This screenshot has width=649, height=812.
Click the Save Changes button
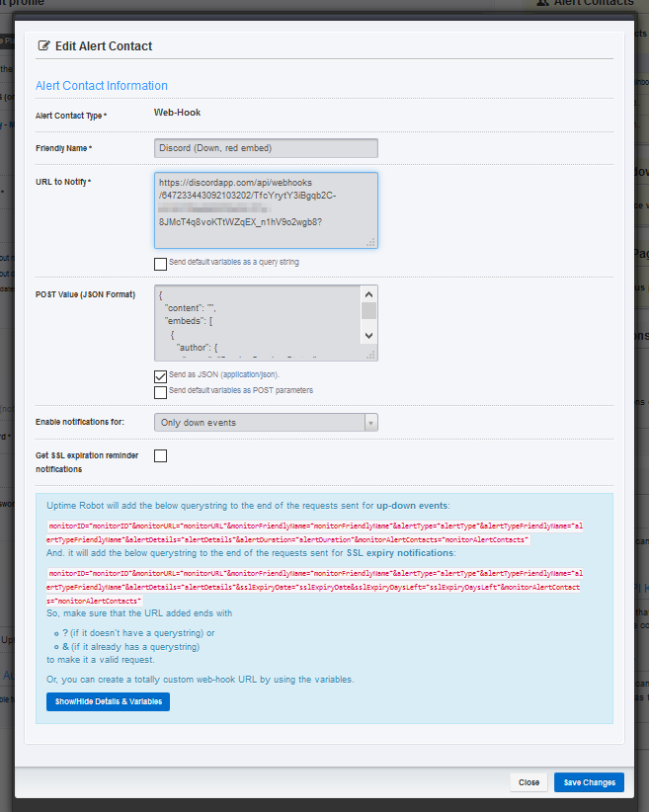coord(589,782)
